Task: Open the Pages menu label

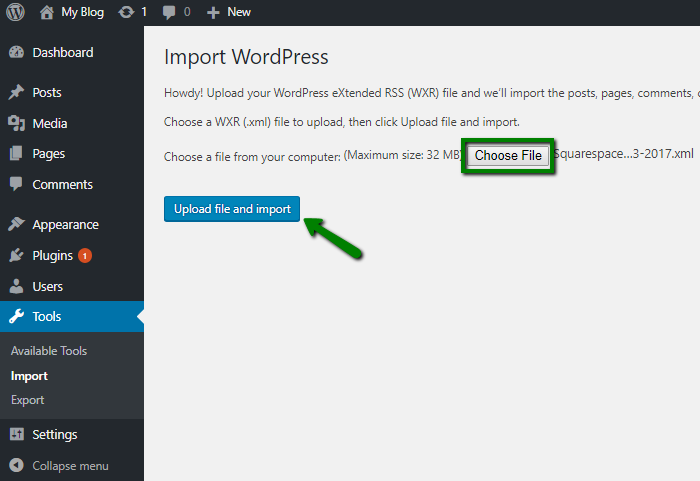Action: 49,154
